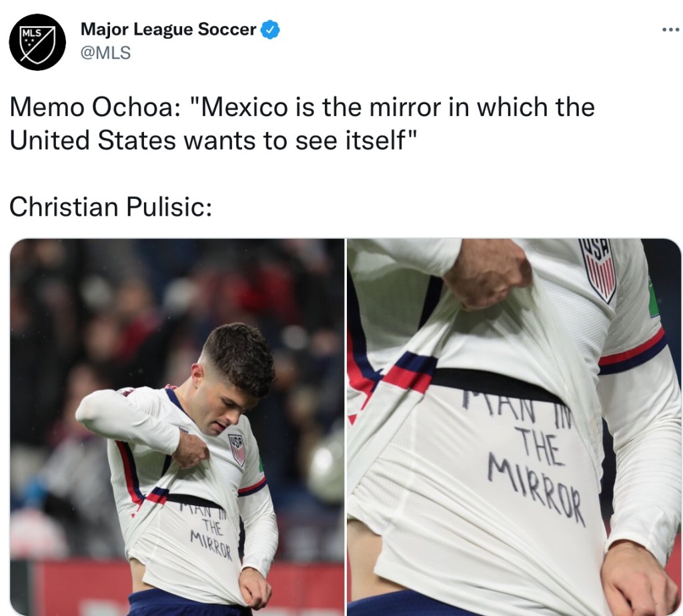Click the USA crest in right photo
Viewport: 683px width, 616px height.
tap(598, 268)
